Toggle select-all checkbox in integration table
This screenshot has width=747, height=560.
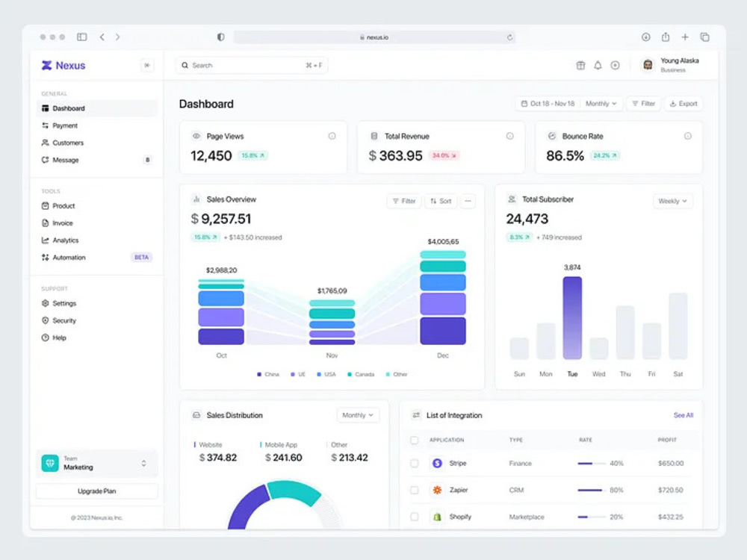click(x=415, y=440)
